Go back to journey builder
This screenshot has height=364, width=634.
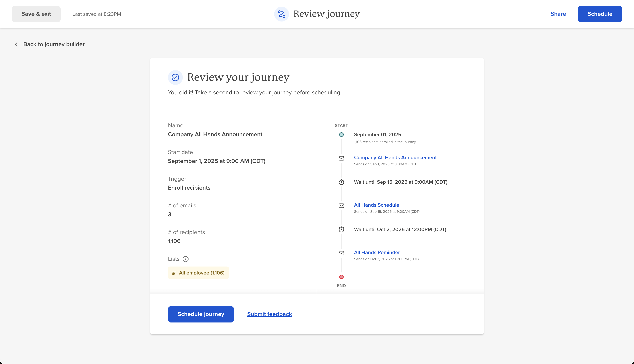(54, 44)
